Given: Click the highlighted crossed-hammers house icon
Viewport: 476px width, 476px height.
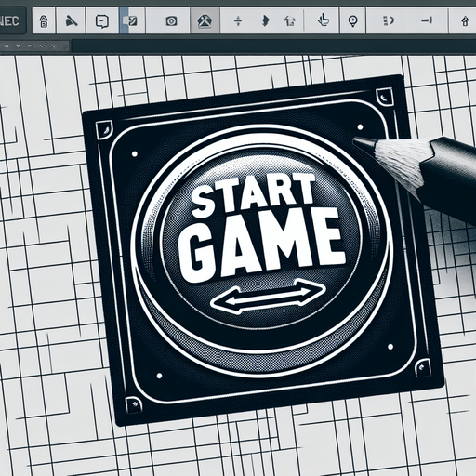Looking at the screenshot, I should (x=205, y=21).
